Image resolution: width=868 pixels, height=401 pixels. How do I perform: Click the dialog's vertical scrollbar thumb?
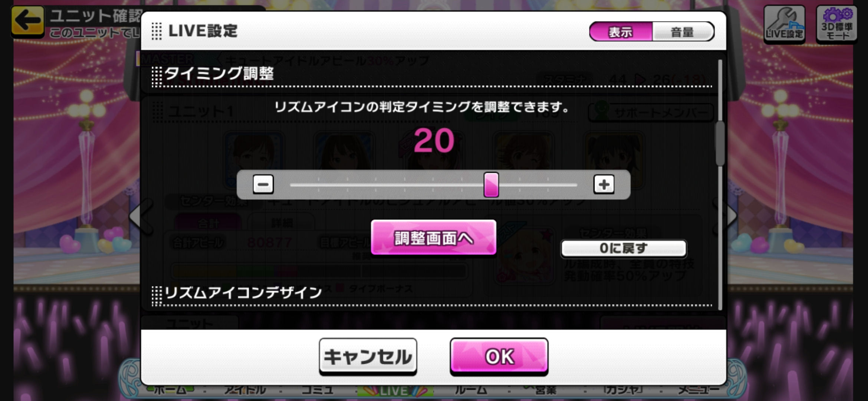720,143
